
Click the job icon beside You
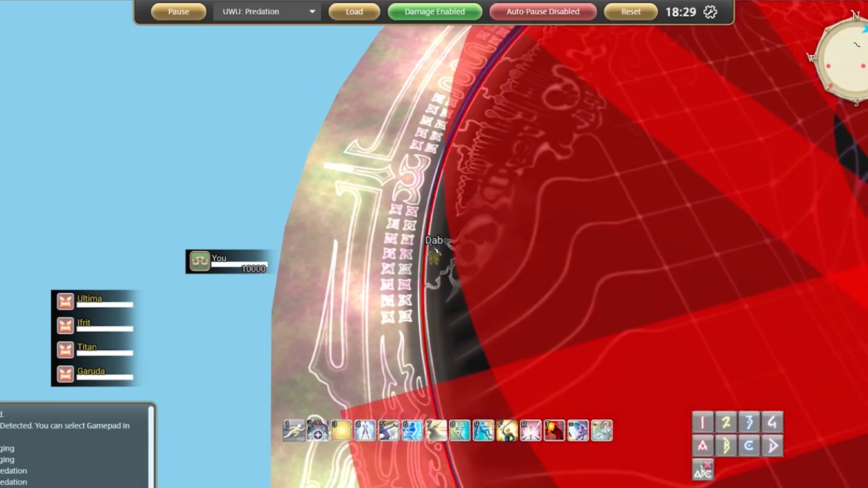click(199, 262)
